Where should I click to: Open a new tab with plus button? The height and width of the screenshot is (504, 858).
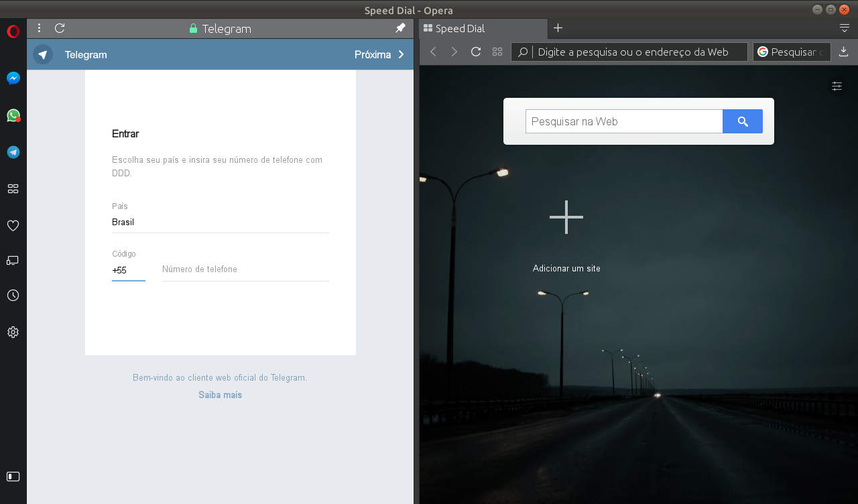558,28
